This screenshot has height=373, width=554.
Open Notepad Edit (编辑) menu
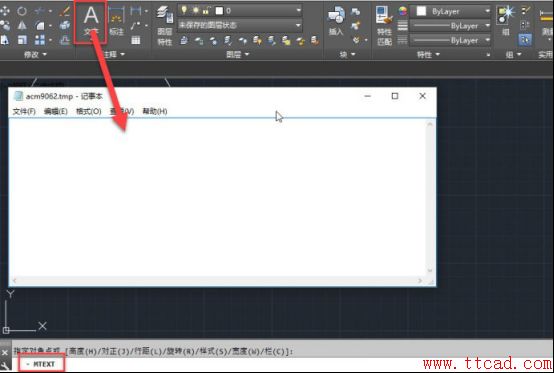coord(55,112)
